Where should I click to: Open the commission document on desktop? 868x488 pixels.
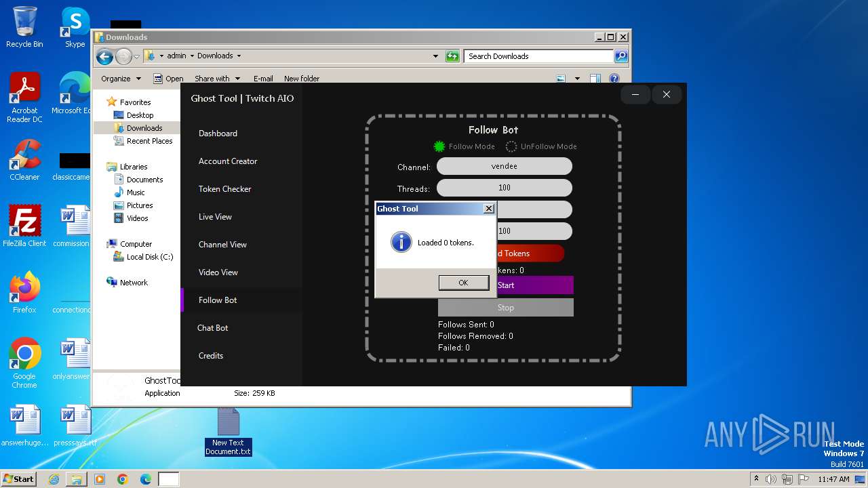tap(73, 226)
